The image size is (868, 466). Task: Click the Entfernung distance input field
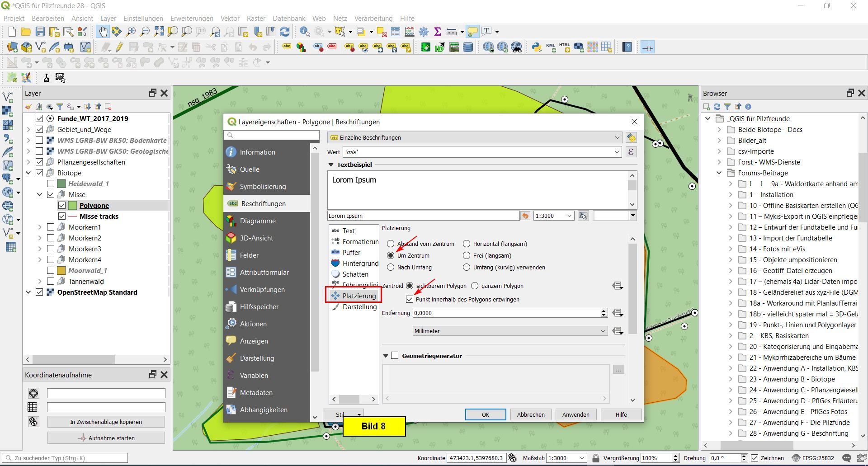[506, 313]
